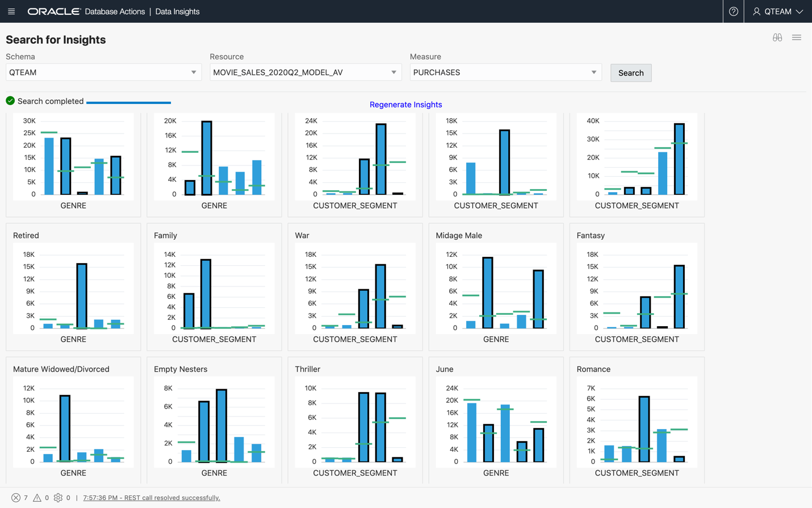This screenshot has height=508, width=812.
Task: Select the Romance insight chart card
Action: coord(637,420)
